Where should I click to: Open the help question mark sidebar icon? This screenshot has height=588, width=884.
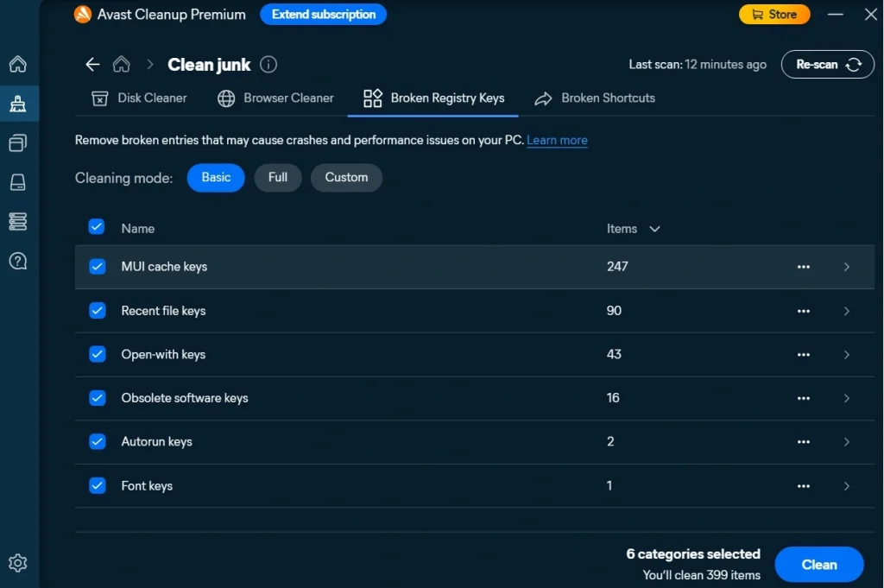(x=18, y=261)
